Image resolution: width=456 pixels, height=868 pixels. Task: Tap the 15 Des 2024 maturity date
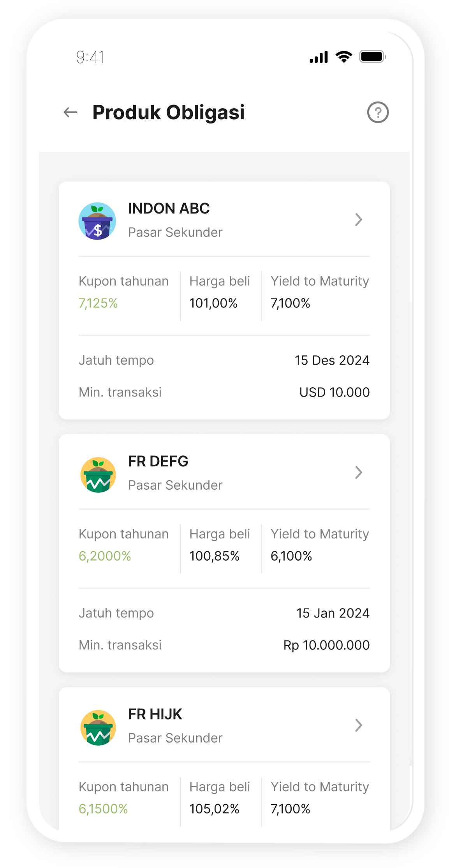tap(332, 361)
